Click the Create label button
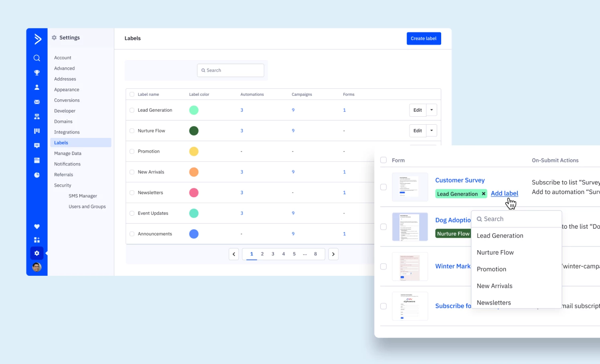The image size is (600, 364). tap(424, 38)
